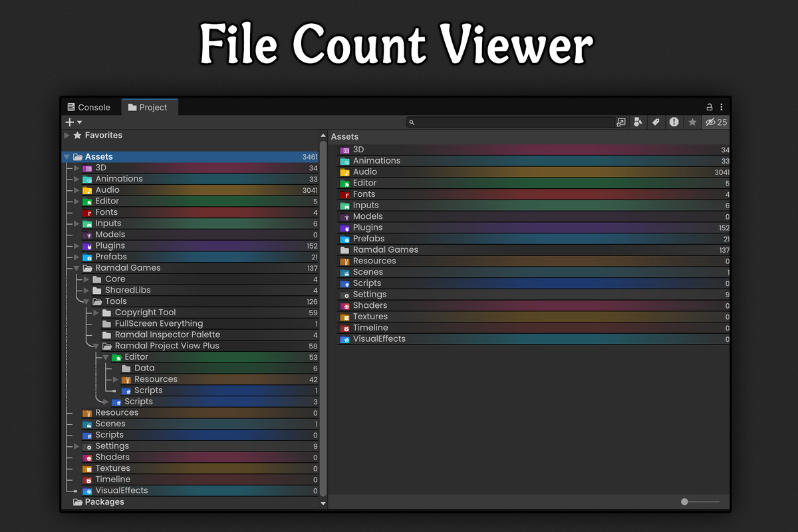The width and height of the screenshot is (798, 532).
Task: Toggle visibility of hidden assets counter
Action: tap(713, 122)
